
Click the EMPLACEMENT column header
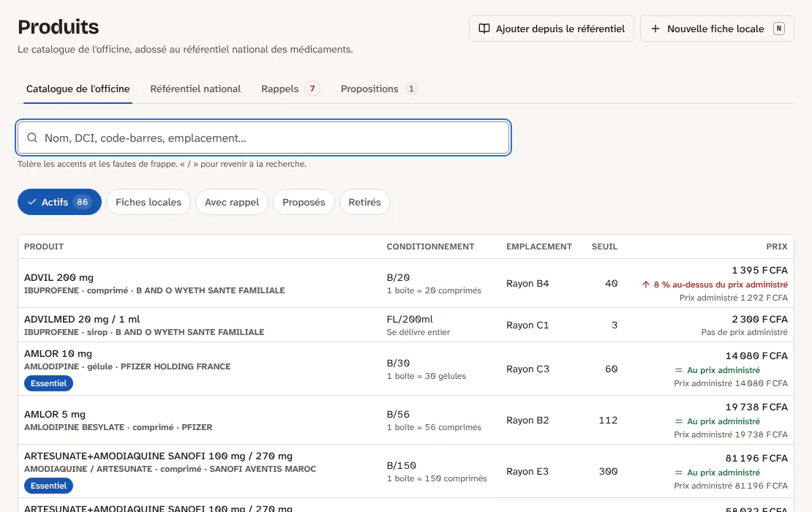click(539, 246)
